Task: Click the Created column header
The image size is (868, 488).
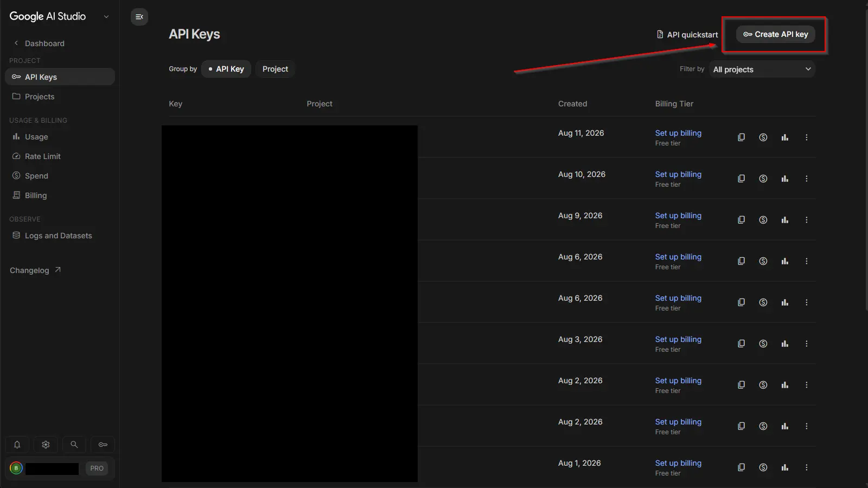Action: (572, 104)
